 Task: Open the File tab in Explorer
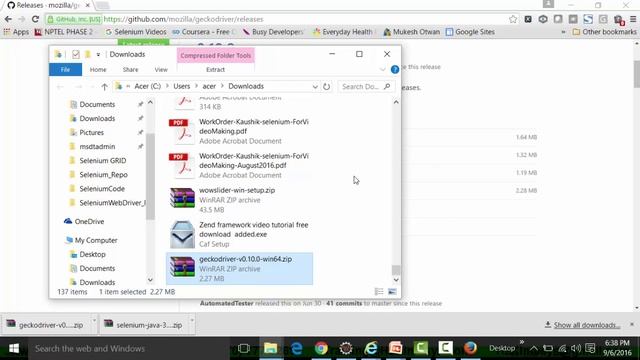[x=65, y=70]
